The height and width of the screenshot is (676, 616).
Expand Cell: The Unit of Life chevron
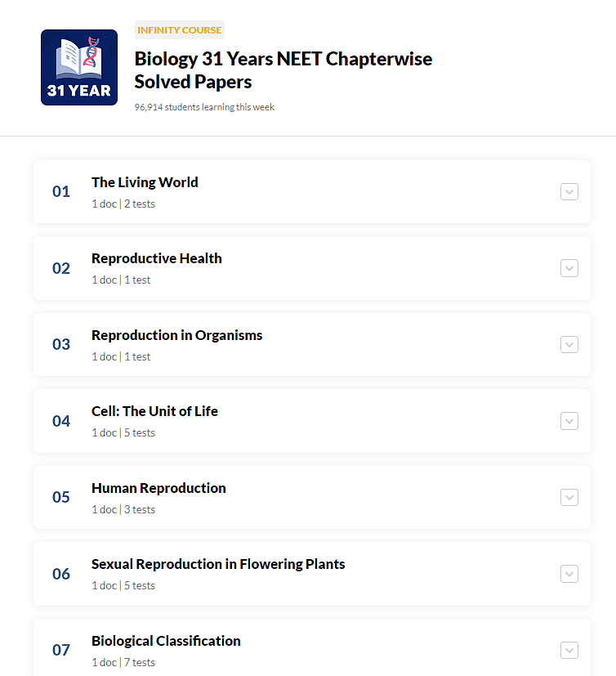point(569,421)
